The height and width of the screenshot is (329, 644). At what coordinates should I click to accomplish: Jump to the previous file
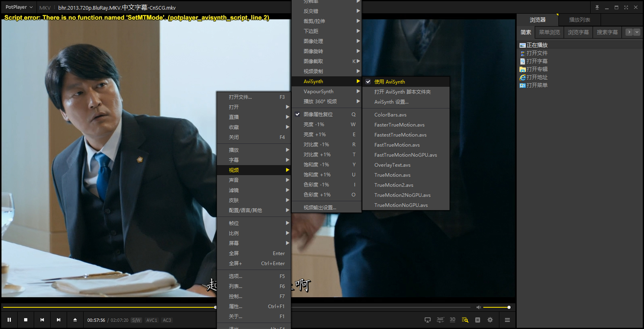(x=42, y=320)
